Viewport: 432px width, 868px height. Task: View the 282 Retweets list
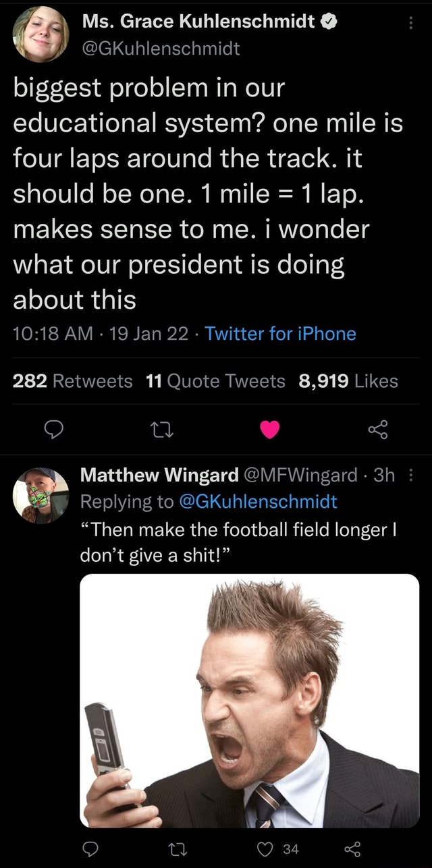pos(73,382)
